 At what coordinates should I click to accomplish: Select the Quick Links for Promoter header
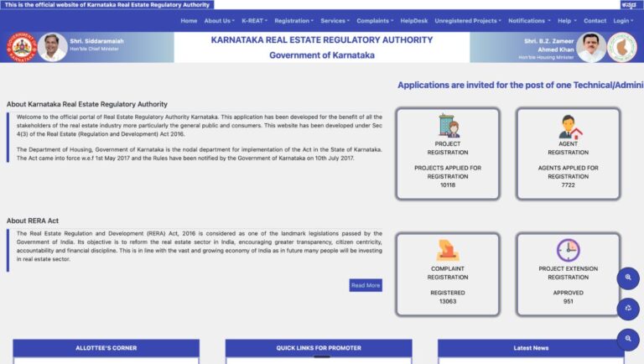(319, 348)
